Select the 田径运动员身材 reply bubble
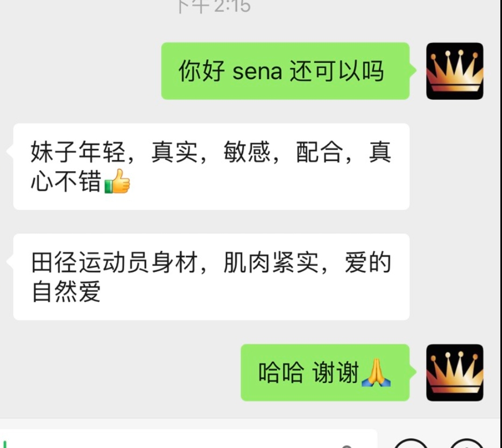 211,277
